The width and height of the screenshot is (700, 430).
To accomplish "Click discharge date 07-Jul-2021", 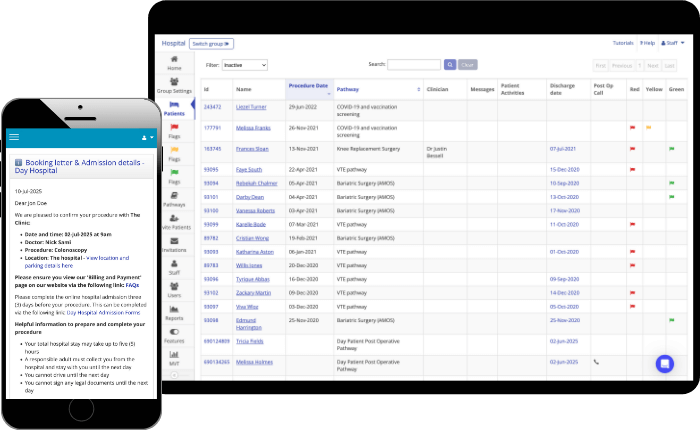I will pos(562,149).
